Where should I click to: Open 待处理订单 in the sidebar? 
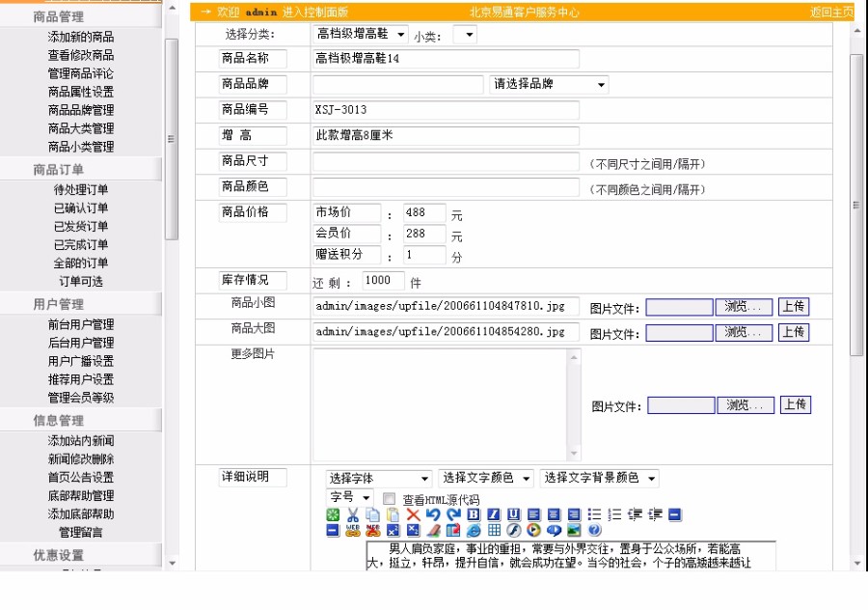click(81, 190)
